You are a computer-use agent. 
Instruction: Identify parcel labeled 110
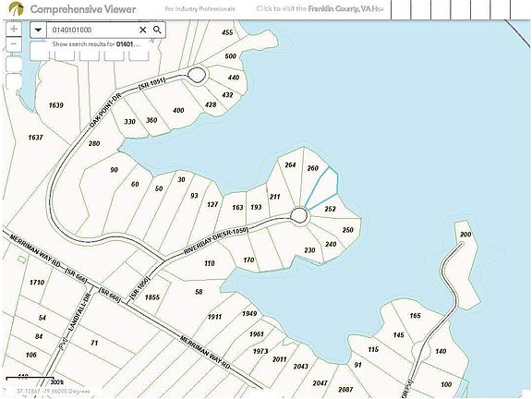(x=210, y=263)
